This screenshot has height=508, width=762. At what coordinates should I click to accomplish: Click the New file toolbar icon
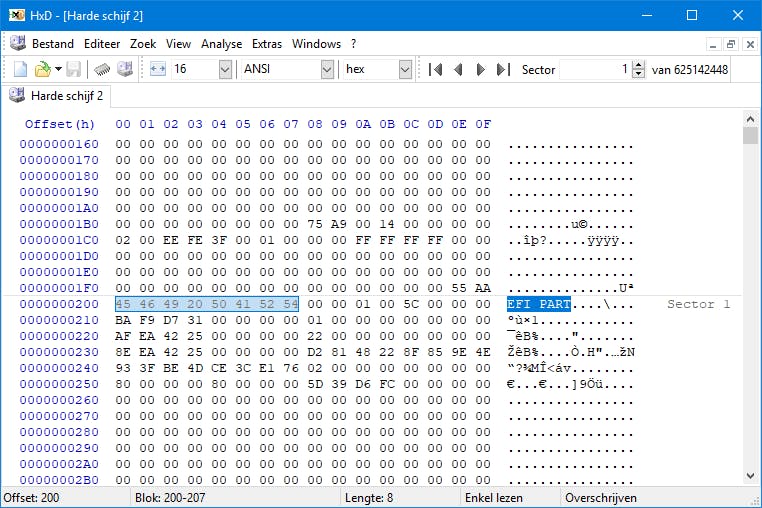pyautogui.click(x=20, y=69)
